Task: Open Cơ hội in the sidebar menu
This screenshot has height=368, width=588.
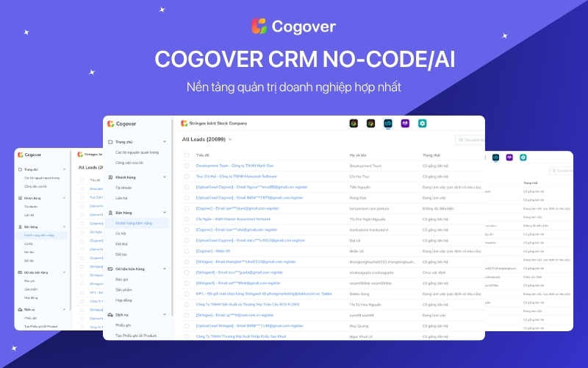Action: tap(121, 233)
